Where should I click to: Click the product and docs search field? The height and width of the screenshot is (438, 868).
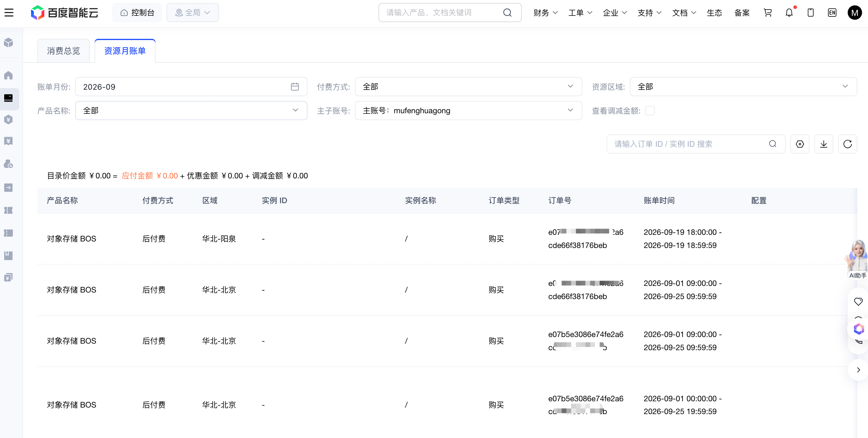click(x=450, y=13)
